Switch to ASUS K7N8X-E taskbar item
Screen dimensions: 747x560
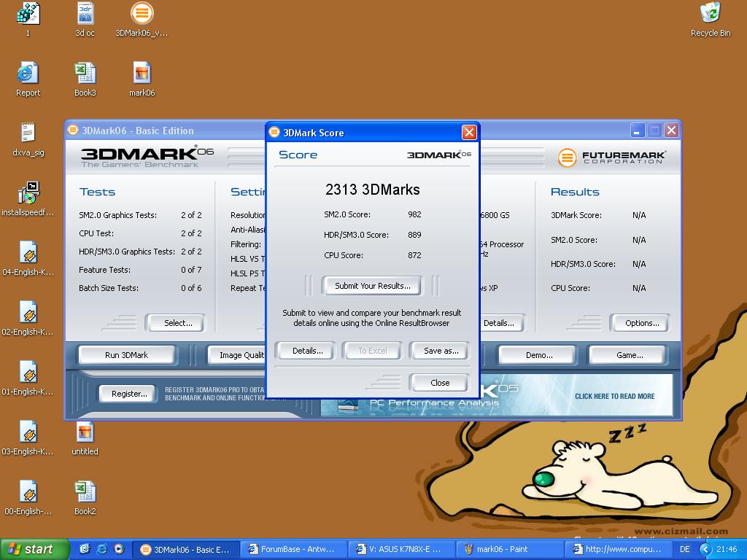[402, 549]
